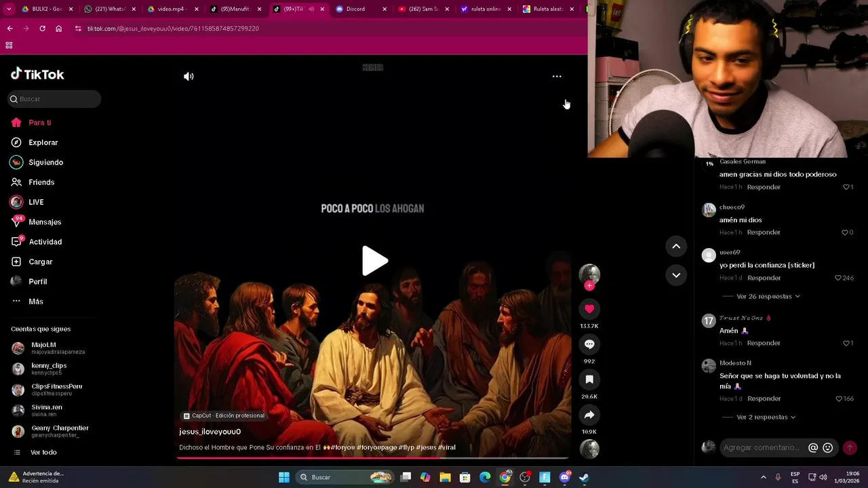Go to the next video with down arrow
The width and height of the screenshot is (868, 488).
click(676, 275)
